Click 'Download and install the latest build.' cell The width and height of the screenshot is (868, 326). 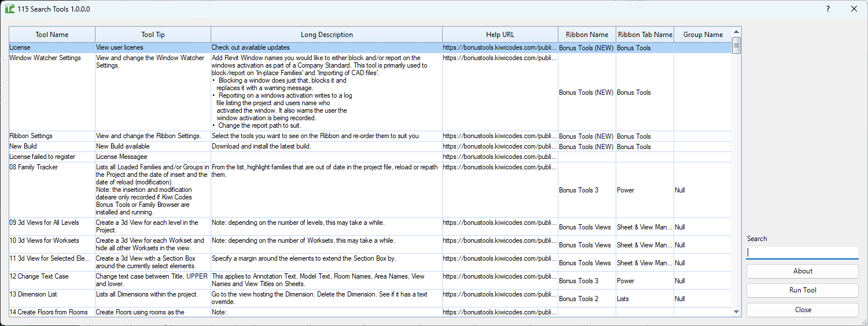pos(327,146)
